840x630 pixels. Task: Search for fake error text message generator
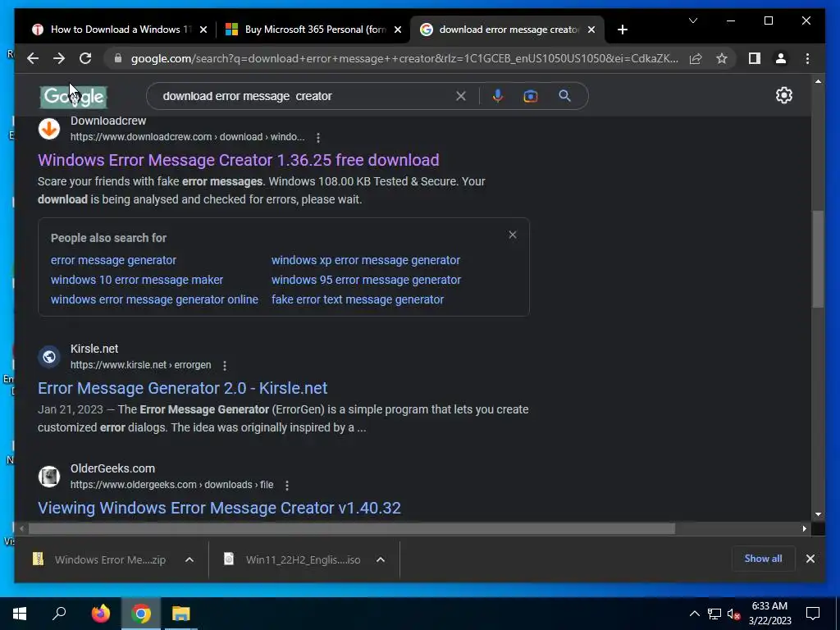coord(358,299)
